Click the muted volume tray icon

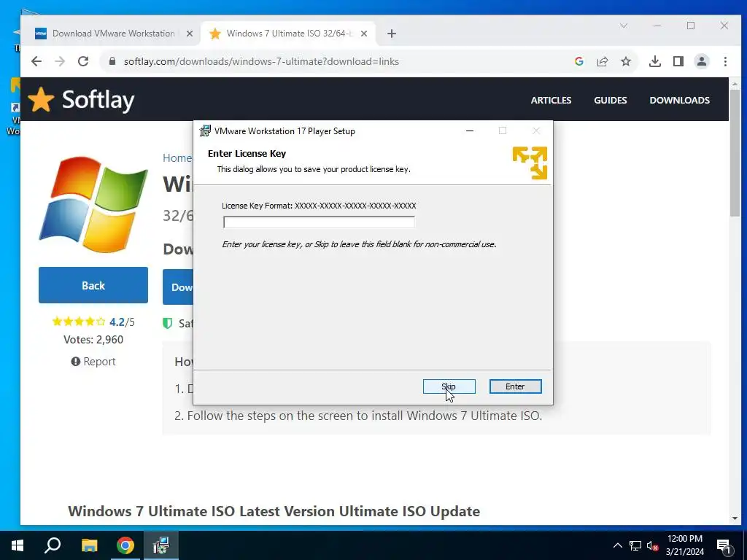(x=652, y=546)
